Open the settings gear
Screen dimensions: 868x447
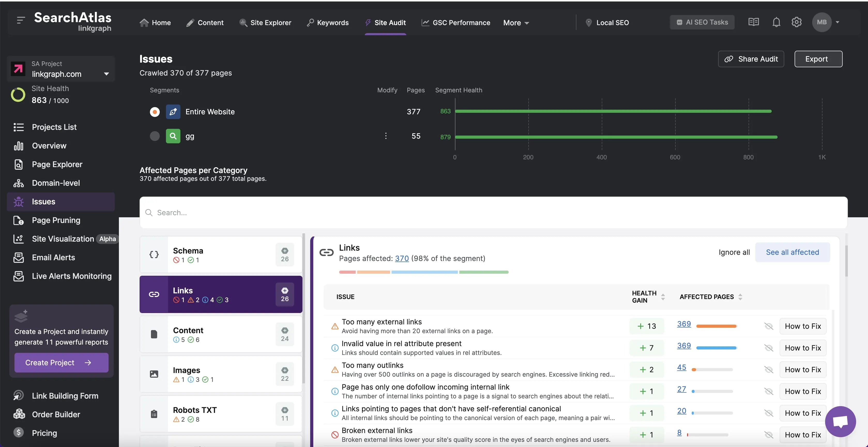(796, 22)
